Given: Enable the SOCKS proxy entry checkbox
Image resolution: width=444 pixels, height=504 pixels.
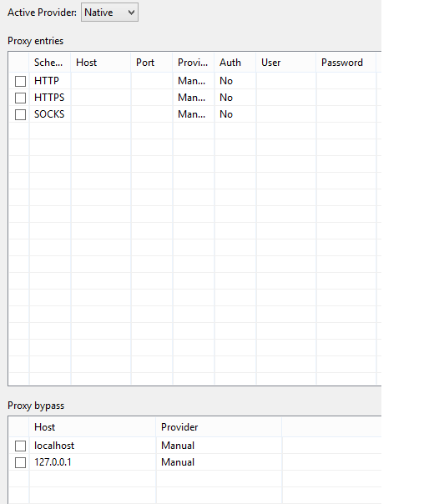Looking at the screenshot, I should pos(20,114).
